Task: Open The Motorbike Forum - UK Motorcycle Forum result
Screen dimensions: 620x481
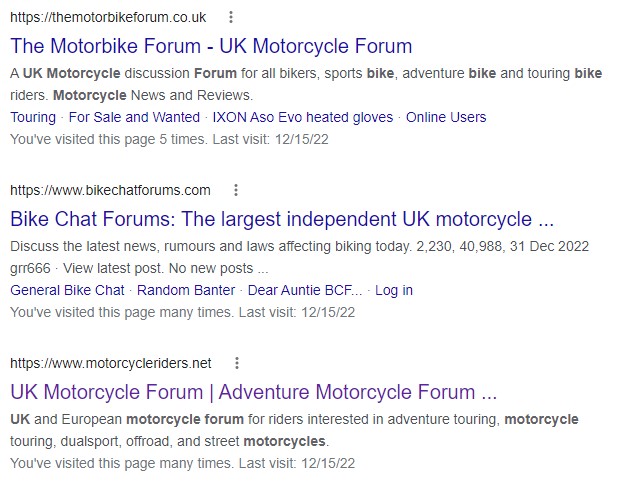Action: pyautogui.click(x=211, y=46)
